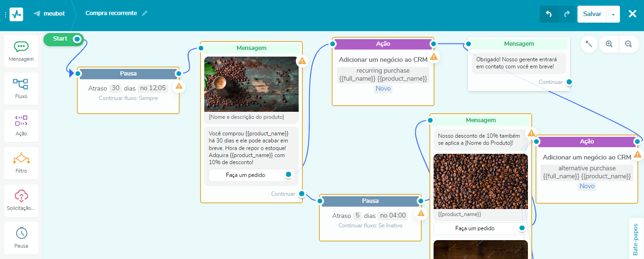Click the magic wand auto-arrange icon
Screen dimensions: 644x259
(x=589, y=44)
